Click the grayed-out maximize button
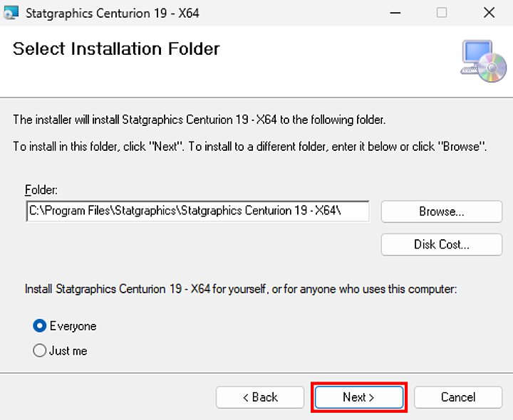Image resolution: width=513 pixels, height=420 pixels. 442,13
